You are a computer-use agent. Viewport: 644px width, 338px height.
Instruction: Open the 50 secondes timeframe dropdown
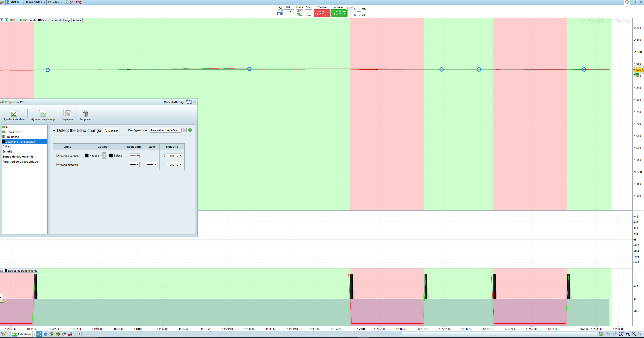click(35, 2)
